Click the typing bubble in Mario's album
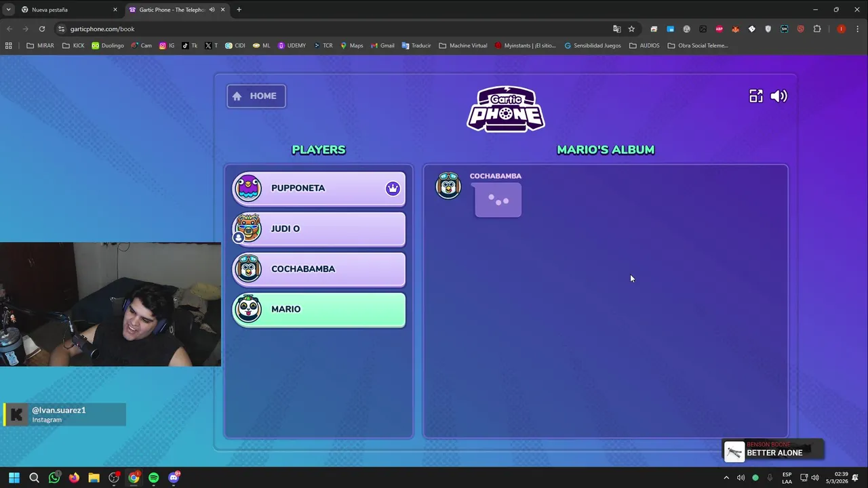 [x=498, y=201]
